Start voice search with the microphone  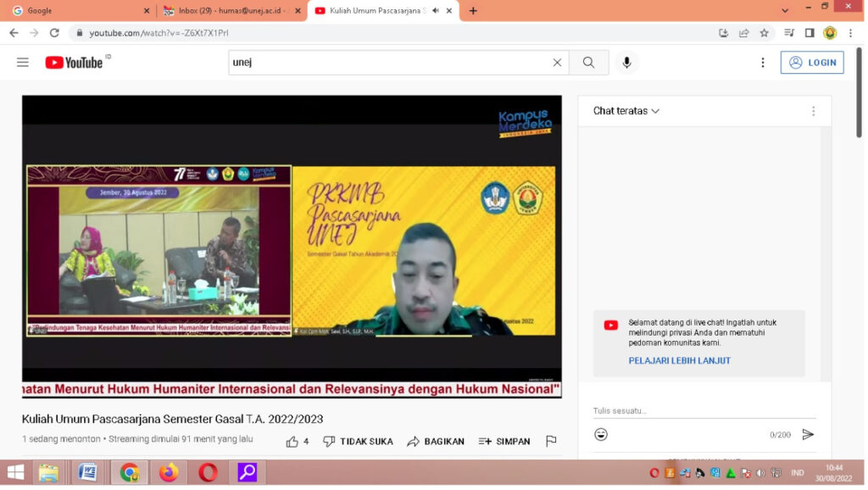pos(626,63)
